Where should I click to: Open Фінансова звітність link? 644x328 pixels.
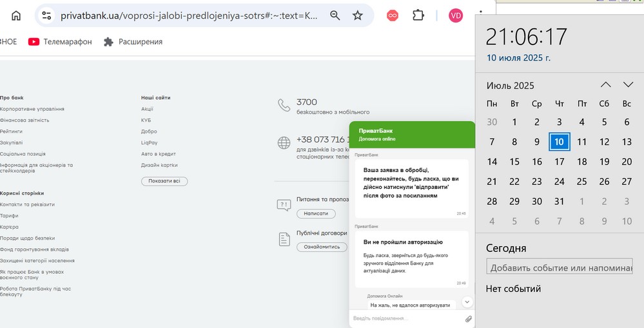24,120
